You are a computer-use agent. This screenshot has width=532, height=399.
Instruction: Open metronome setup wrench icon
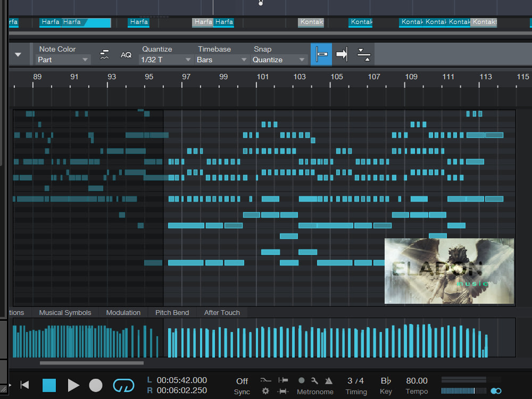click(314, 381)
